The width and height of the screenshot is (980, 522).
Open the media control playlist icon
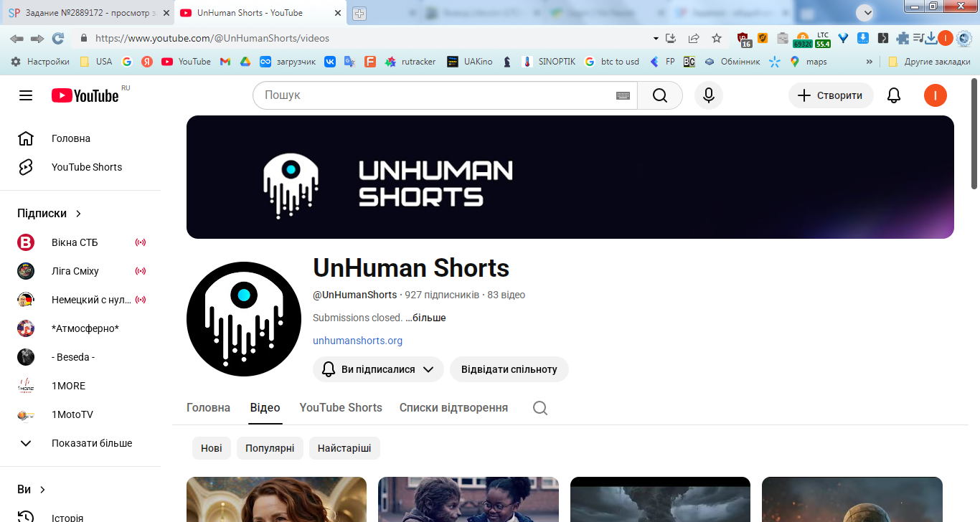pyautogui.click(x=918, y=38)
